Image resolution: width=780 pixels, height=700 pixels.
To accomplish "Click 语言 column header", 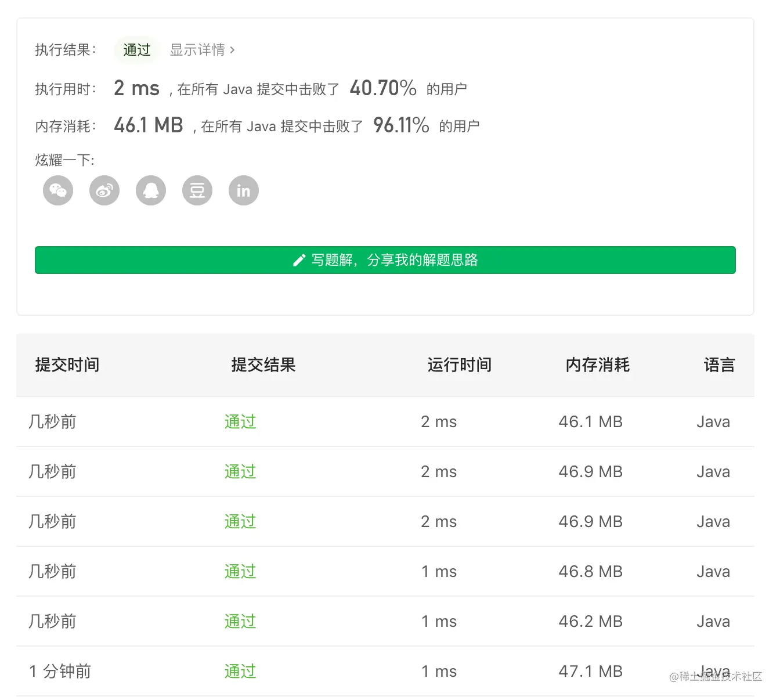I will 720,365.
